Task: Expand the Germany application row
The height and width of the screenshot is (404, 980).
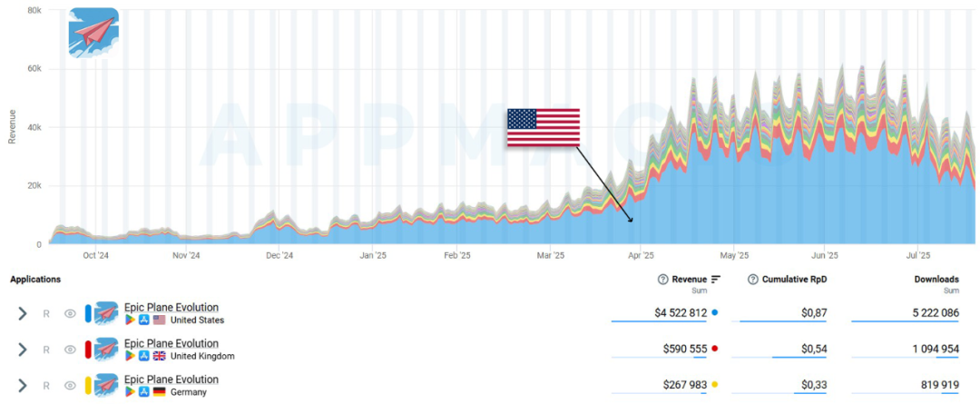Action: [23, 386]
